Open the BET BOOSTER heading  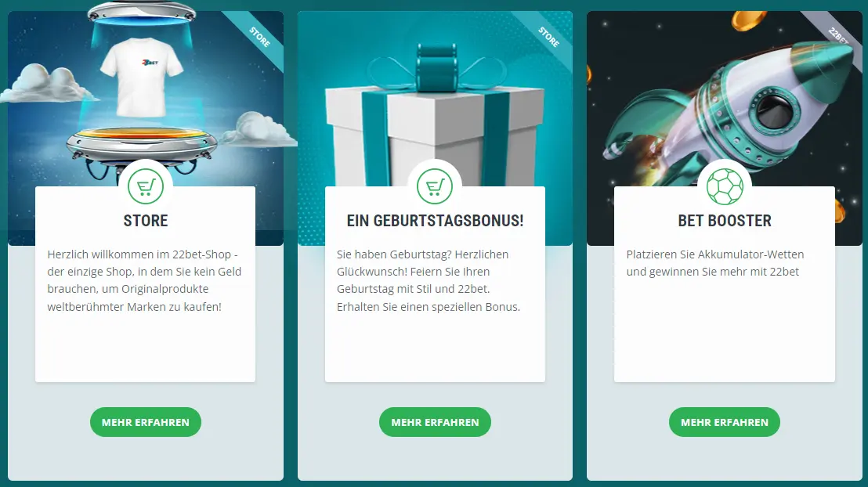[x=725, y=221]
